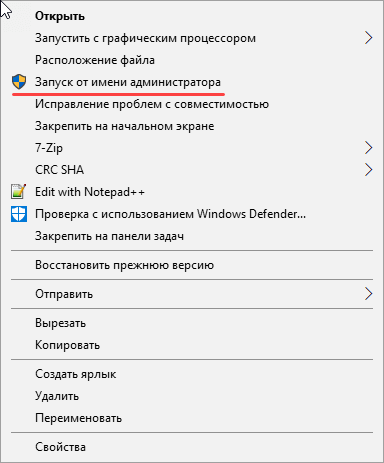Select Исправление проблем с совместимостью

(x=192, y=104)
